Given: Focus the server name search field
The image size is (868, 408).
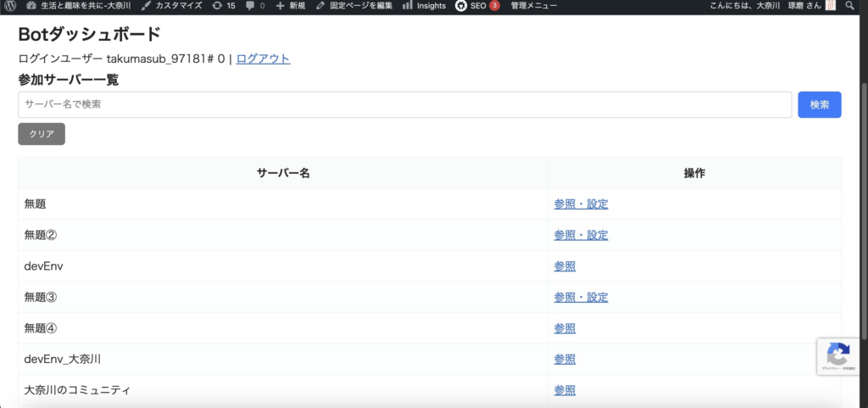Looking at the screenshot, I should (404, 104).
